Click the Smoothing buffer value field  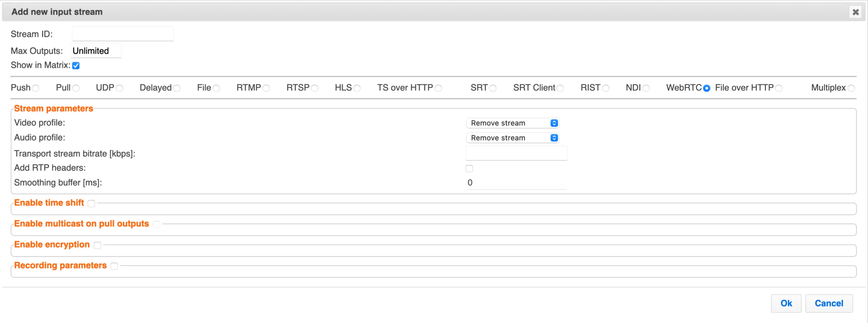516,183
